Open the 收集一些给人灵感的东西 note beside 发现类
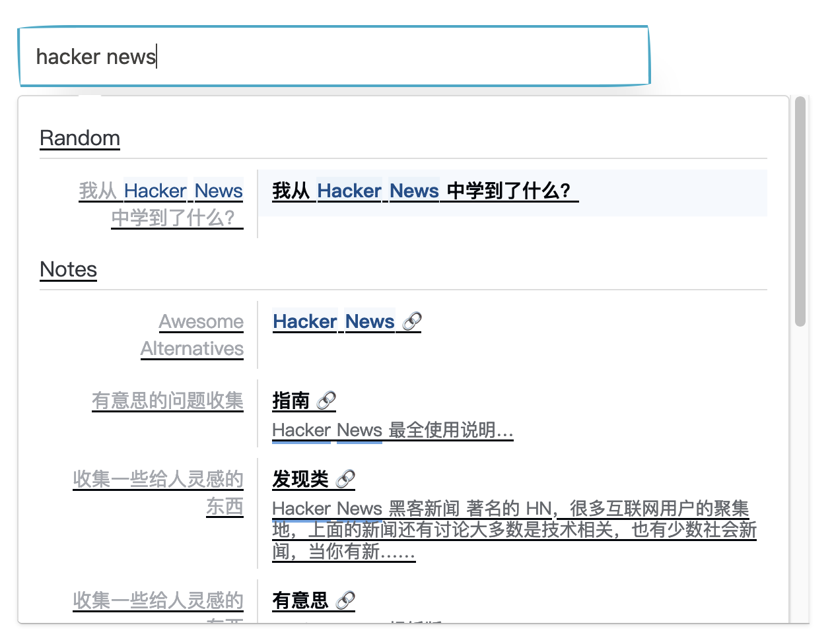This screenshot has width=832, height=644. pyautogui.click(x=158, y=492)
